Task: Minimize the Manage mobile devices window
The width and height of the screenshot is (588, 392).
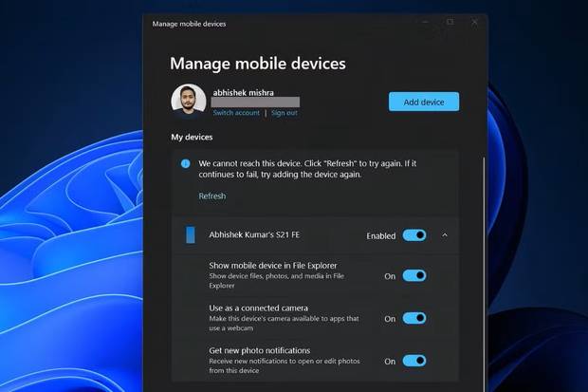Action: (425, 22)
